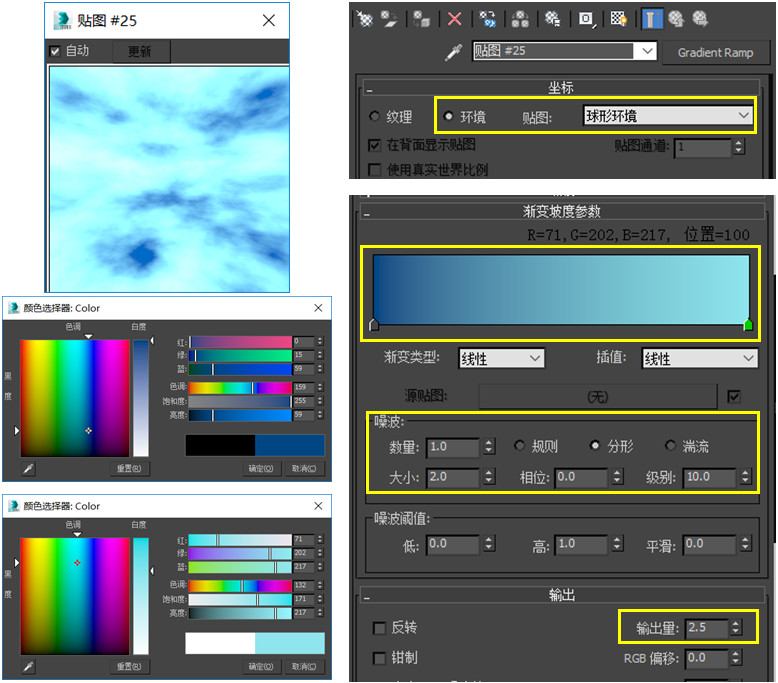This screenshot has height=683, width=778.
Task: Click 重置 in color selector with red 71
Action: tap(129, 667)
